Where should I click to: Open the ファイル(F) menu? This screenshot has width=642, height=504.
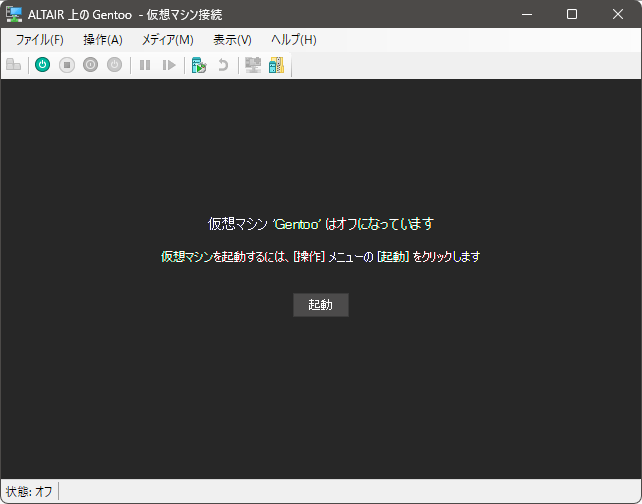pos(40,40)
